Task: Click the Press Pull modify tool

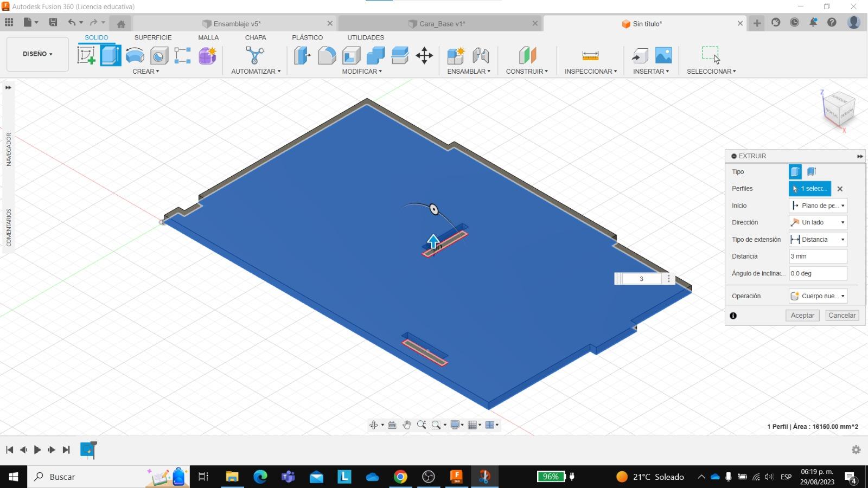Action: 302,55
